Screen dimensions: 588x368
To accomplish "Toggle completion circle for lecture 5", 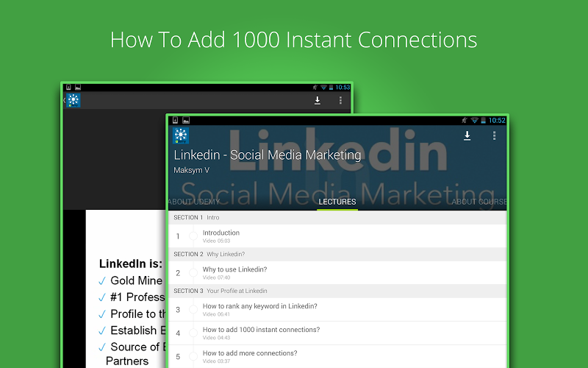I will pyautogui.click(x=193, y=356).
